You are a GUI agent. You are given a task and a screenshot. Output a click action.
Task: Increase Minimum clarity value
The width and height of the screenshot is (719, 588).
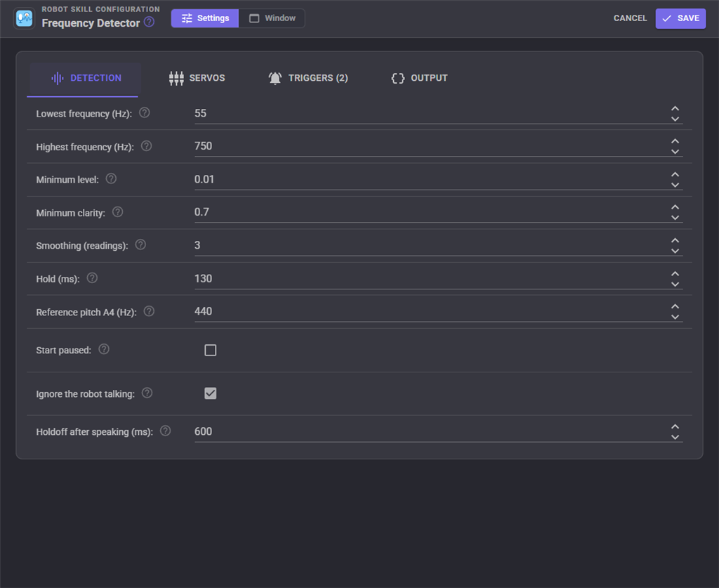[x=675, y=207]
